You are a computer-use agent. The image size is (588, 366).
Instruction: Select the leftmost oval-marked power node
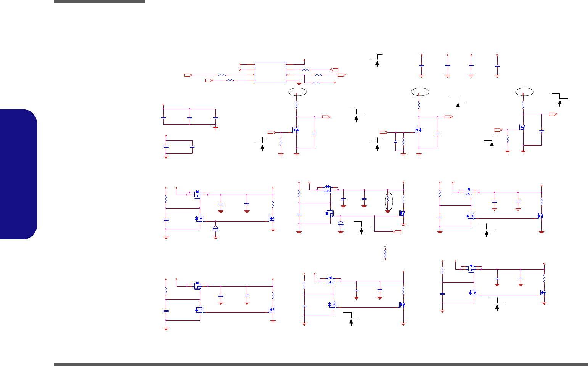(x=297, y=91)
